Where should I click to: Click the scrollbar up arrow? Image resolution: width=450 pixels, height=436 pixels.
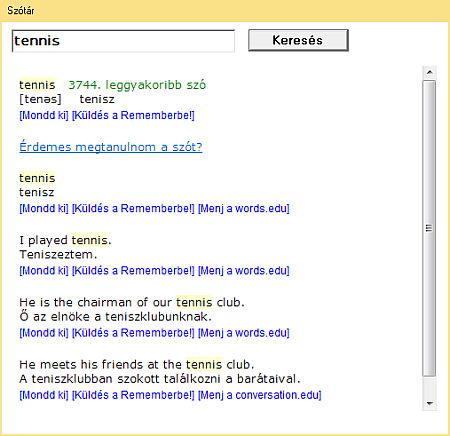point(430,72)
